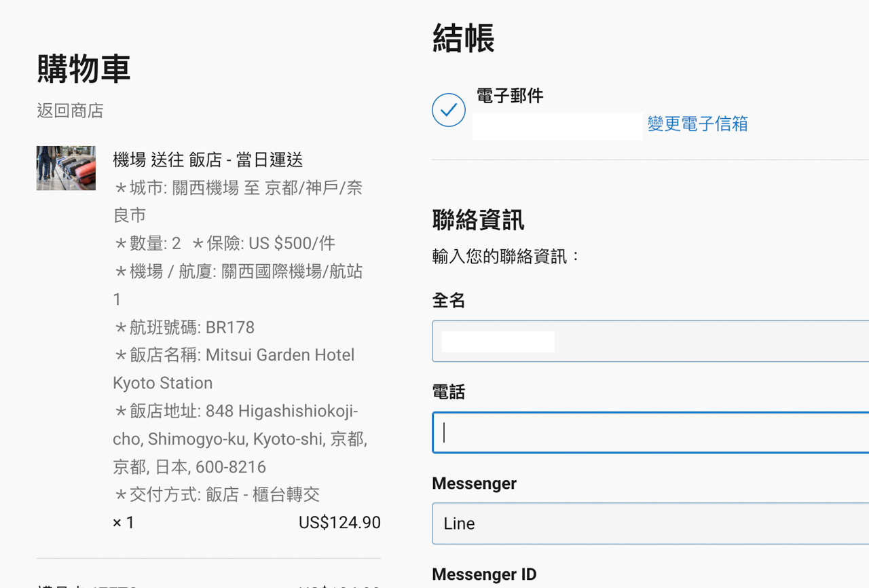The height and width of the screenshot is (588, 869).
Task: Click the Messenger ID label
Action: pos(484,574)
